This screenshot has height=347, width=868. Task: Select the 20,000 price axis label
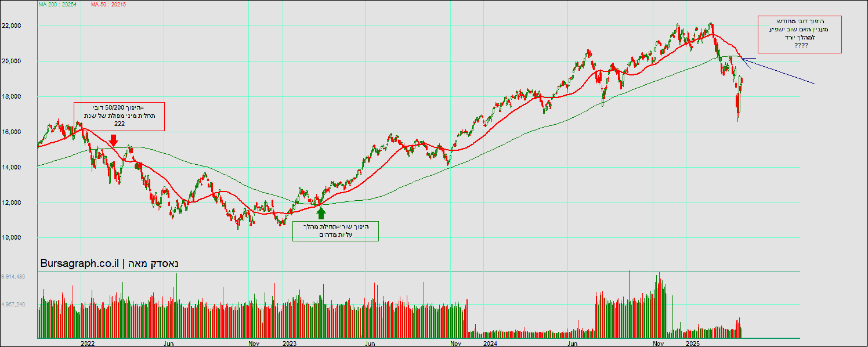[12, 61]
